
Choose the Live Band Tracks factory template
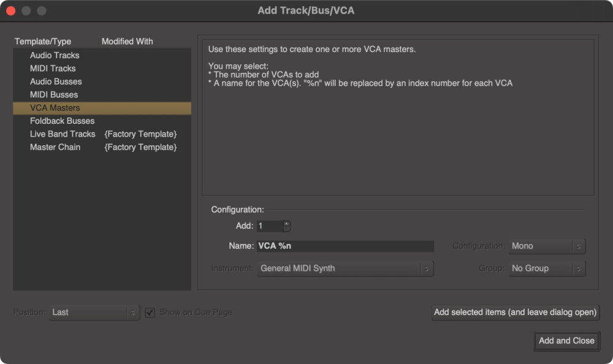point(62,134)
